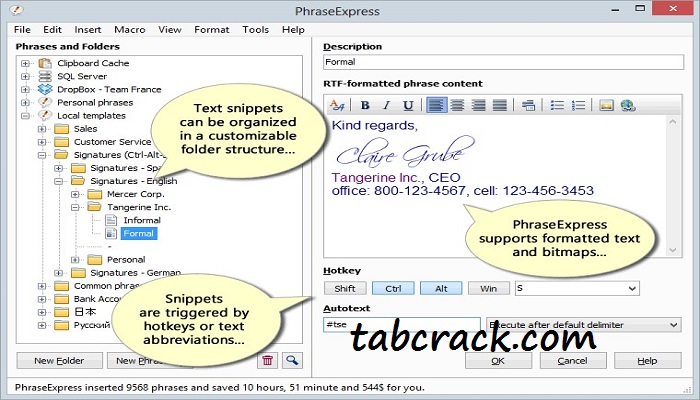Screen dimensions: 700x400
Task: Open search with magnifier icon
Action: click(292, 360)
